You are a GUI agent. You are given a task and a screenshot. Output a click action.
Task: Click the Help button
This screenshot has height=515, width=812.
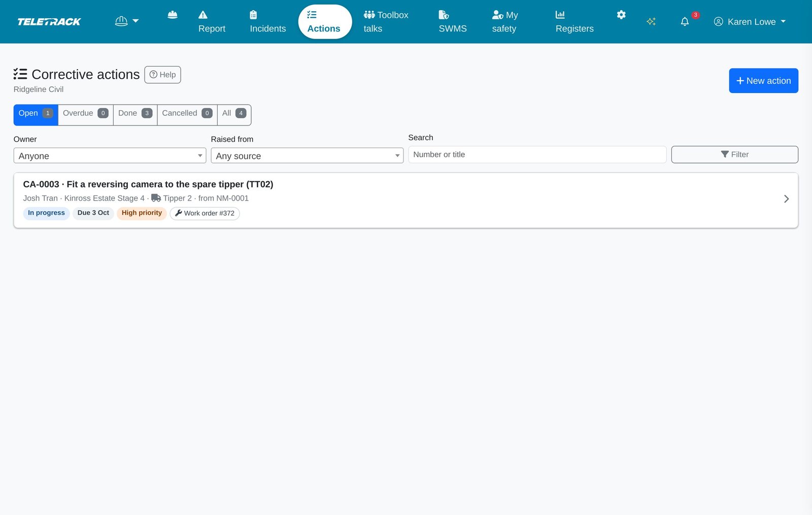[x=162, y=75]
